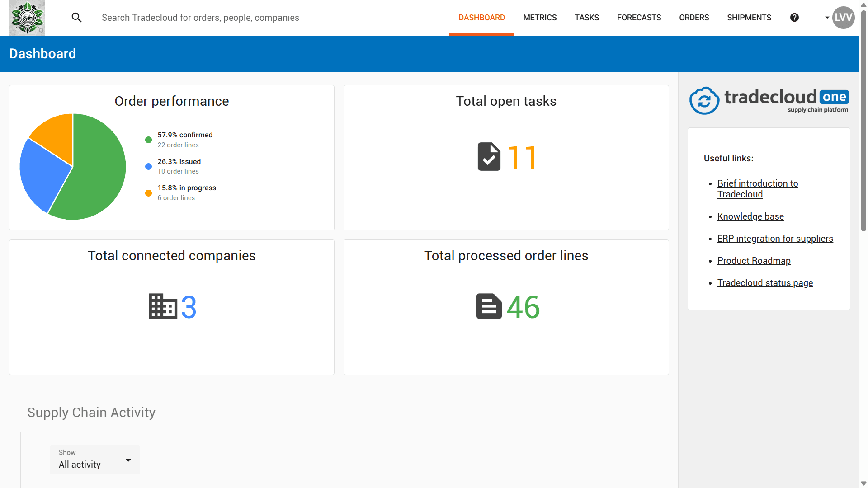
Task: Click the open tasks document-check icon
Action: 489,157
